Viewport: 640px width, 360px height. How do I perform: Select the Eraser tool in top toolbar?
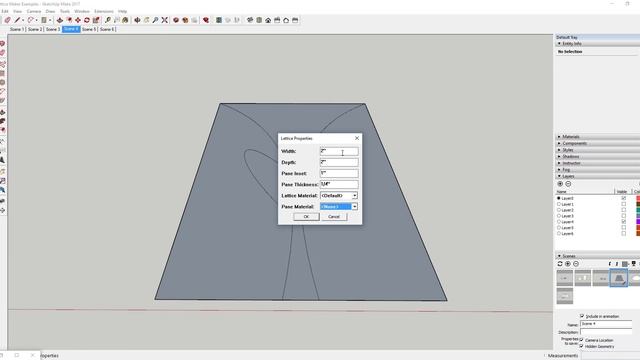7,20
